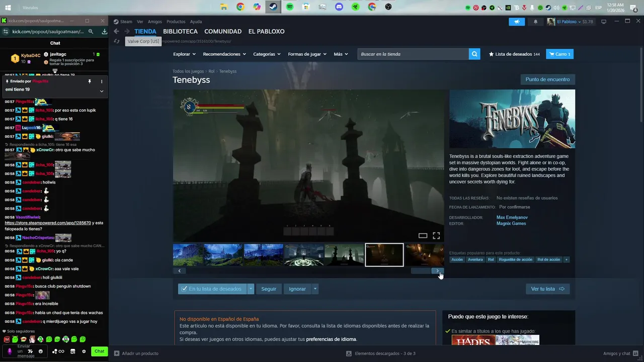Open the EL PABLOXO profile tab

coord(266,31)
